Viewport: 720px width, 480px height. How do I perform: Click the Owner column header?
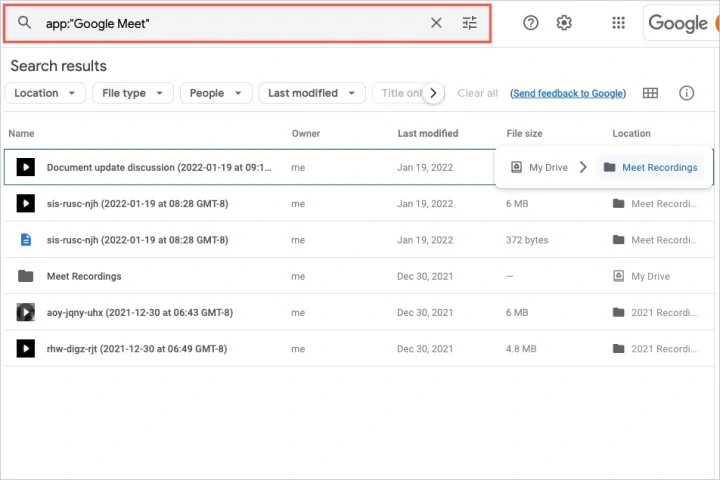pyautogui.click(x=306, y=133)
